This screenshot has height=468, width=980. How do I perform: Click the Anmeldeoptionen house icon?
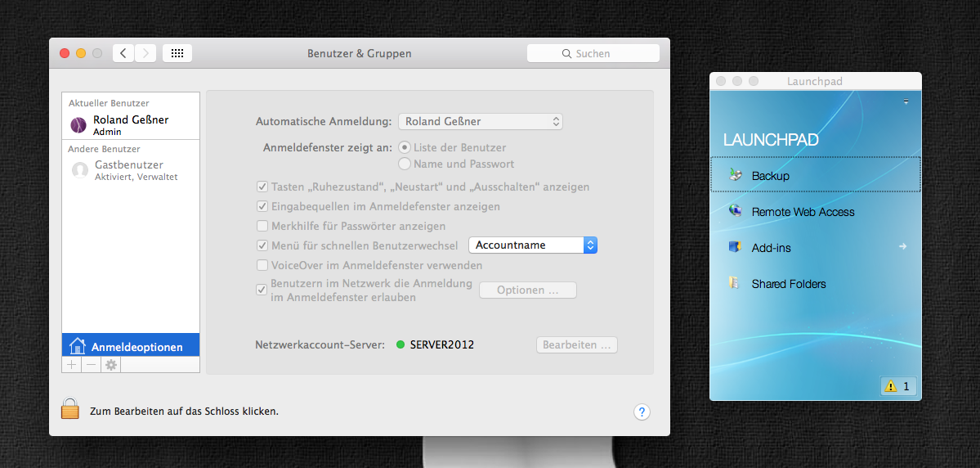[x=78, y=346]
